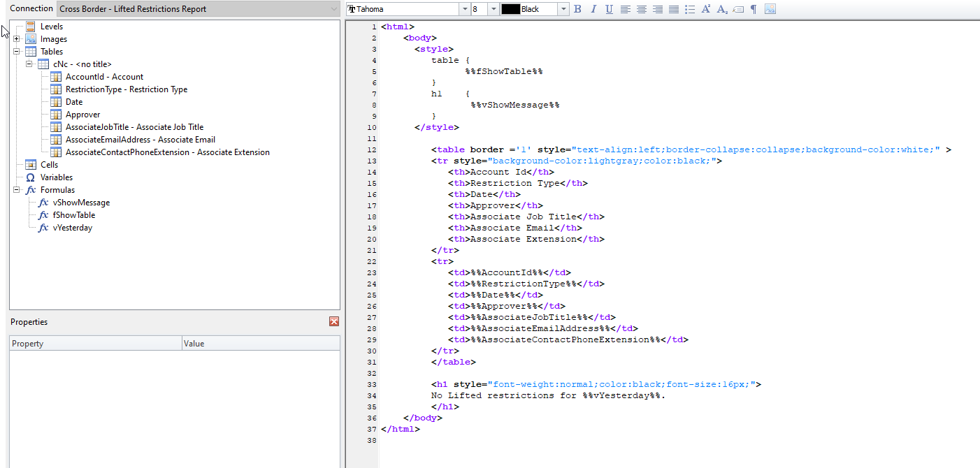Apply superscript formatting
This screenshot has height=468, width=980.
click(x=706, y=9)
